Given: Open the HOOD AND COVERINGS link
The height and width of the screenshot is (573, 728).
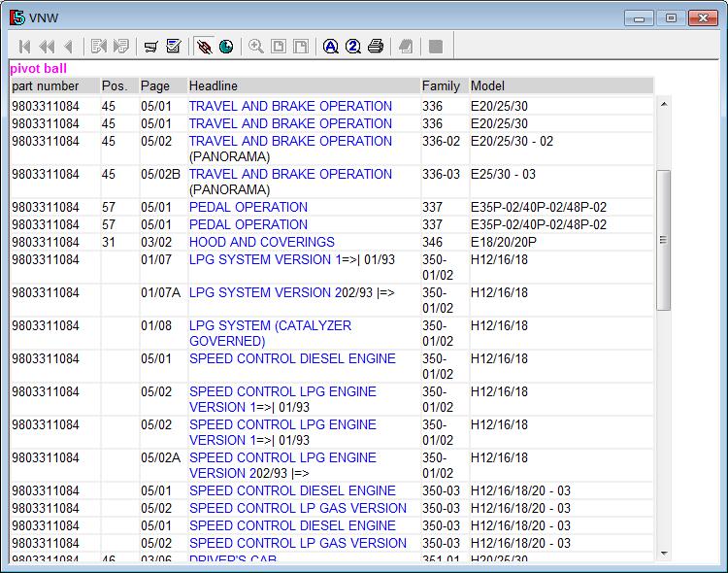Looking at the screenshot, I should [262, 242].
